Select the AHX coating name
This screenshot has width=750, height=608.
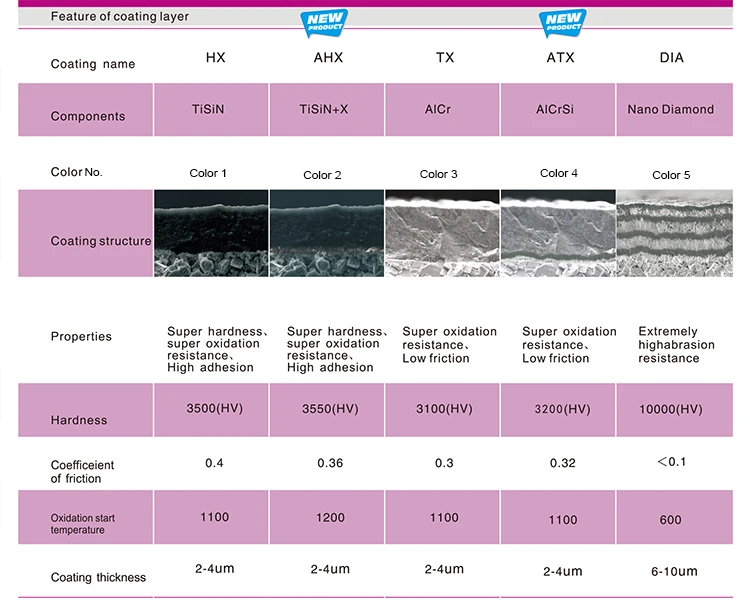click(328, 57)
